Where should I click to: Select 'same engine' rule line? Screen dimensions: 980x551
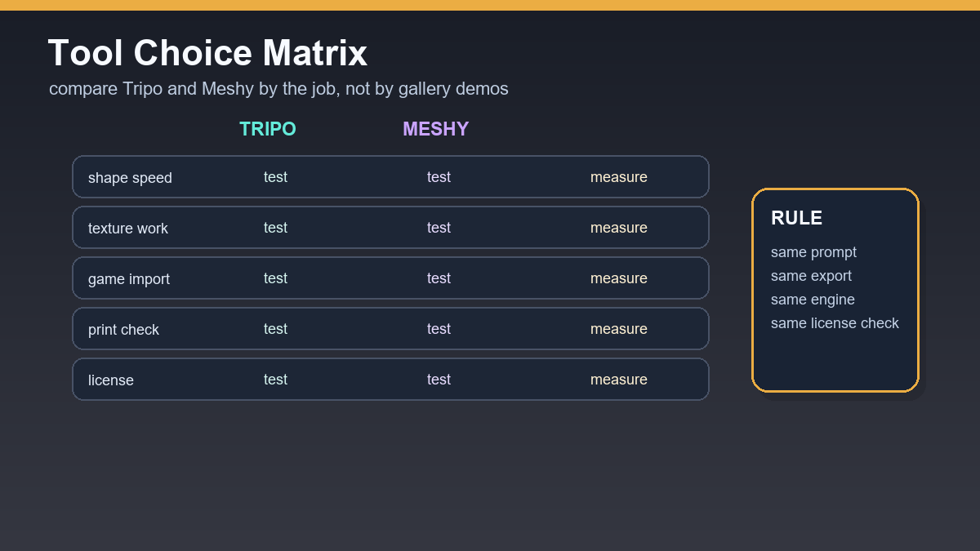pyautogui.click(x=813, y=300)
